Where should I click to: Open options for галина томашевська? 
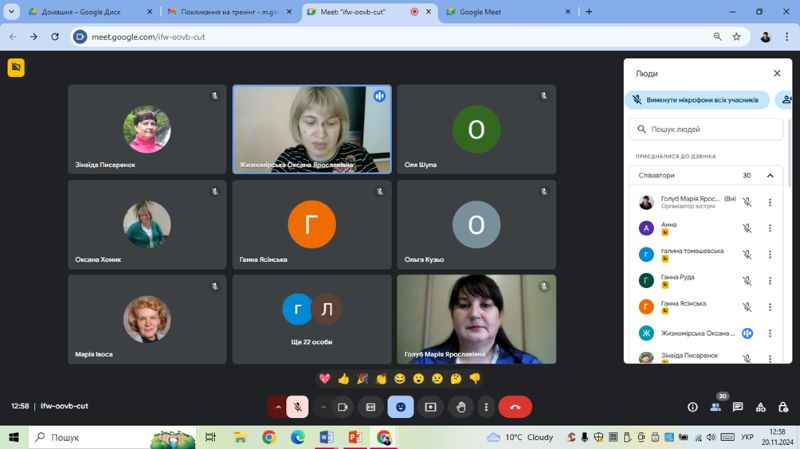pos(770,255)
